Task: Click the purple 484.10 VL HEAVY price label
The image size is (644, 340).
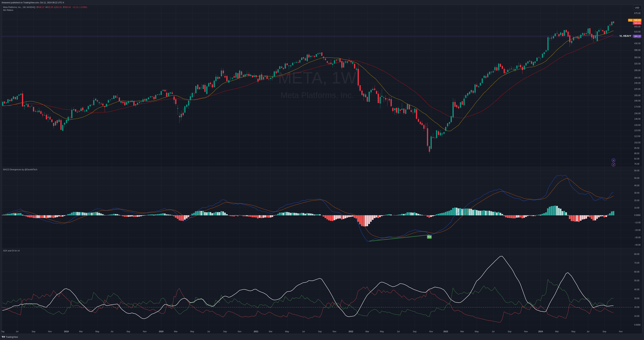Action: click(637, 36)
